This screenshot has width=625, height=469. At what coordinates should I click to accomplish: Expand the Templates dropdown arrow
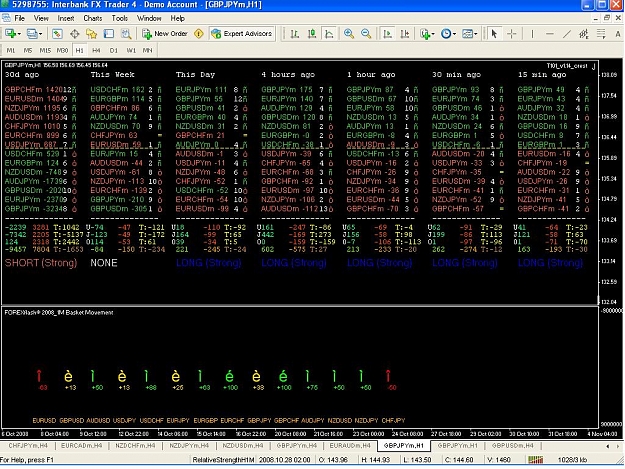pos(476,34)
